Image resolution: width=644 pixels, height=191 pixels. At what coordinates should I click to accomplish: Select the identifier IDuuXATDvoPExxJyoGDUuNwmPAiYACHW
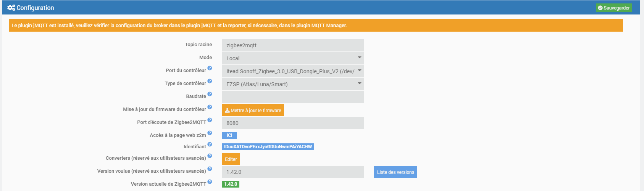[x=268, y=147]
